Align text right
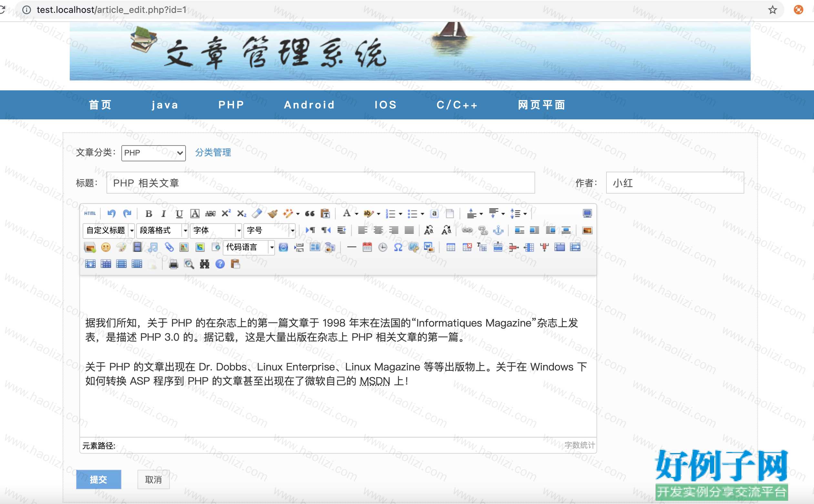The image size is (814, 504). 394,230
